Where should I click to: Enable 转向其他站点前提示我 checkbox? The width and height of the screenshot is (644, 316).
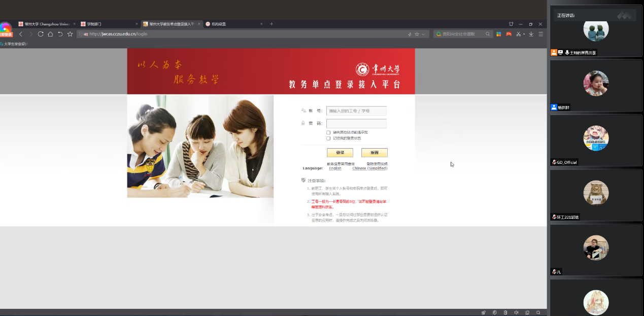click(x=328, y=132)
